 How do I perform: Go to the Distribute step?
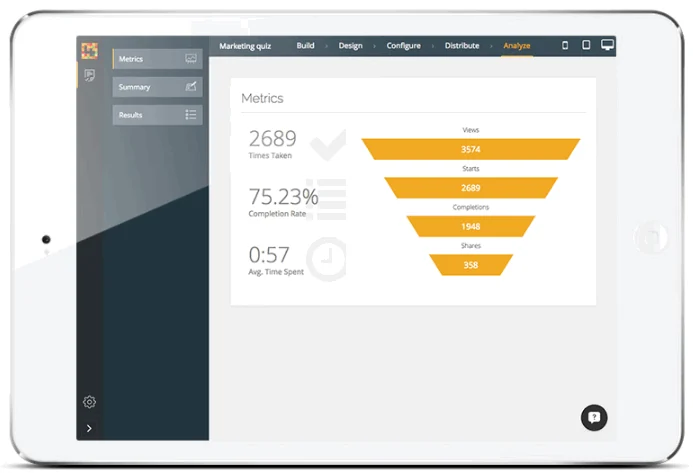[462, 46]
